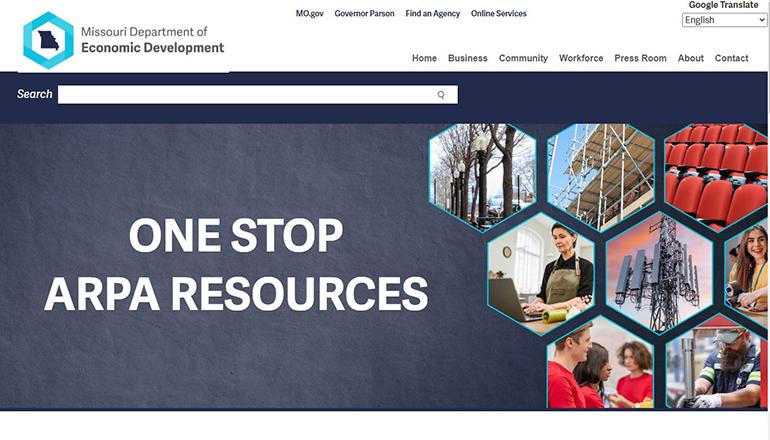Select the Community navigation item

523,58
